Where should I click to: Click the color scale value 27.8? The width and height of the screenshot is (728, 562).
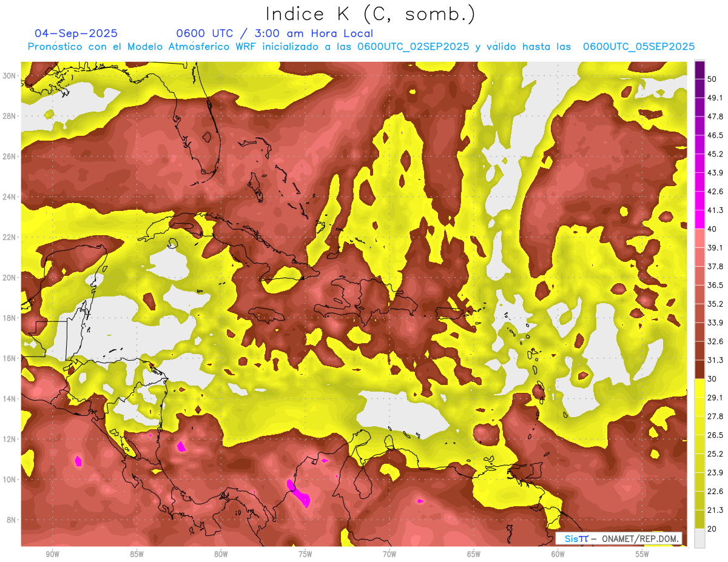(x=715, y=416)
